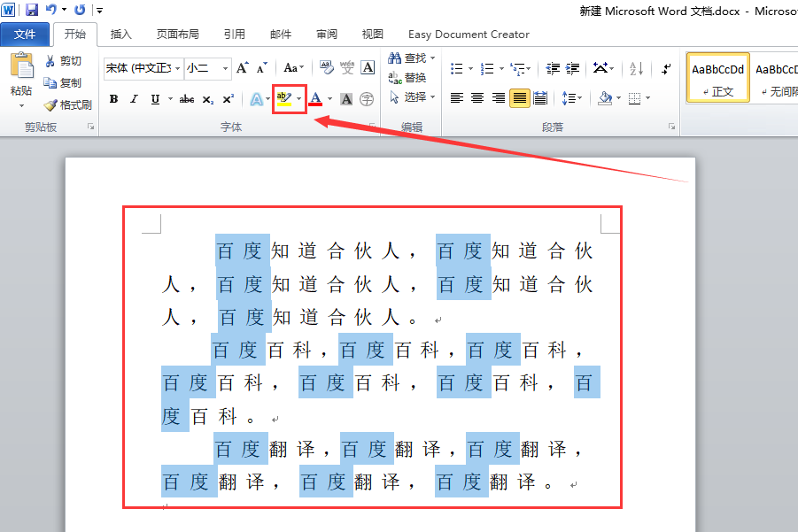Expand the 粘贴 options arrow
The height and width of the screenshot is (532, 798).
[21, 106]
